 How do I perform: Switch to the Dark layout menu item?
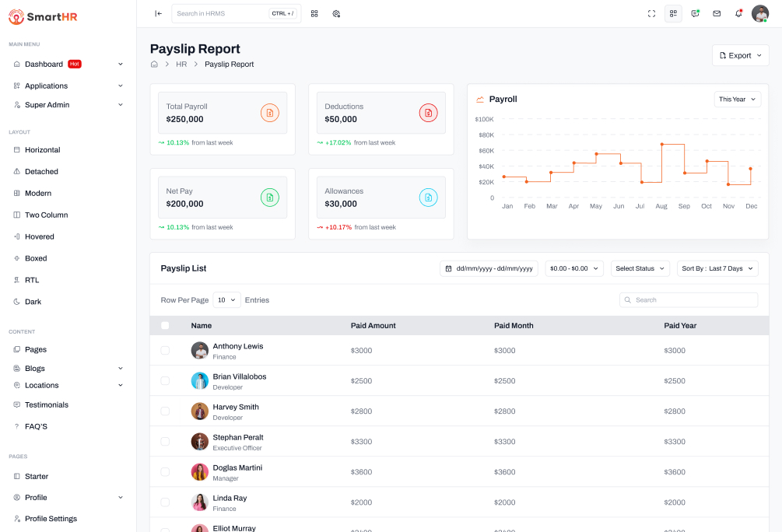(x=33, y=302)
